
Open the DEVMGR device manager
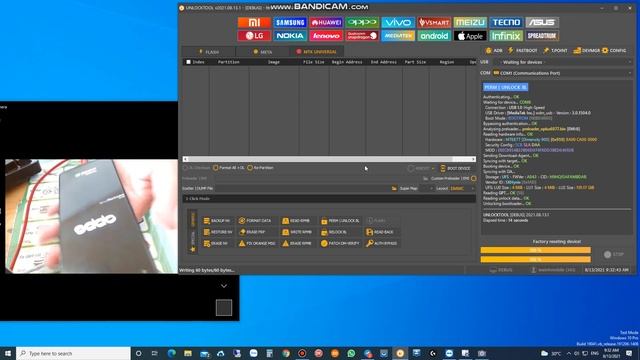[587, 51]
